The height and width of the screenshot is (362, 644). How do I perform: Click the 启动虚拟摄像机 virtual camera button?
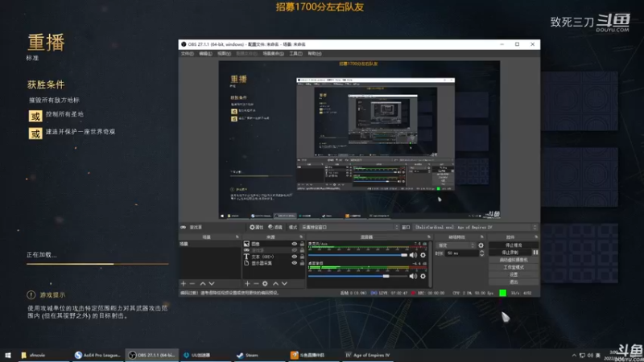514,260
